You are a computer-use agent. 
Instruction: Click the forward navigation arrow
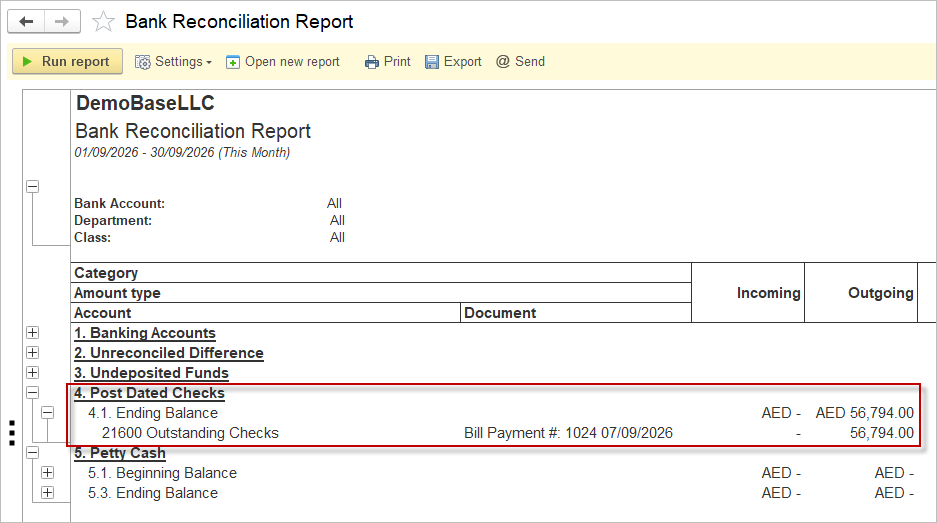click(62, 22)
